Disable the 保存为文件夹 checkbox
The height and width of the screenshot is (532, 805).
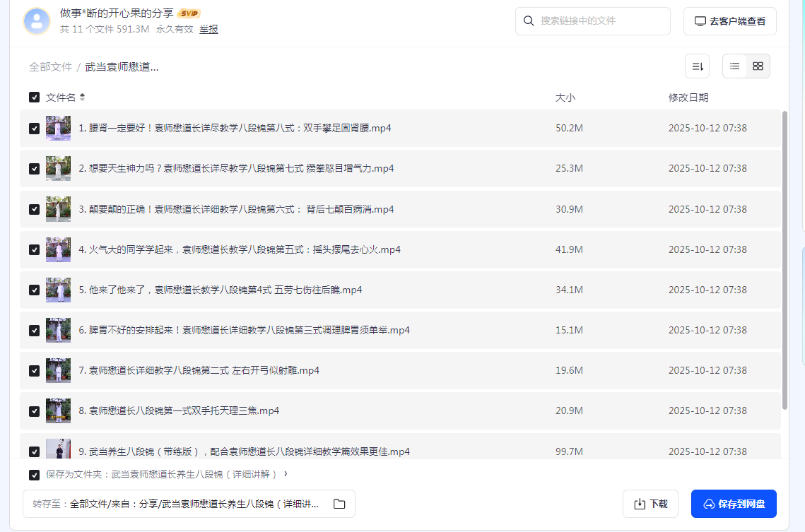click(x=34, y=475)
